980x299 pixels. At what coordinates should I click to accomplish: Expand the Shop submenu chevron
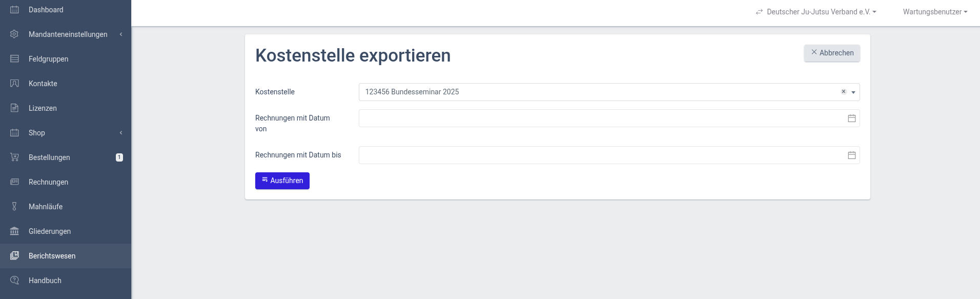pos(121,133)
